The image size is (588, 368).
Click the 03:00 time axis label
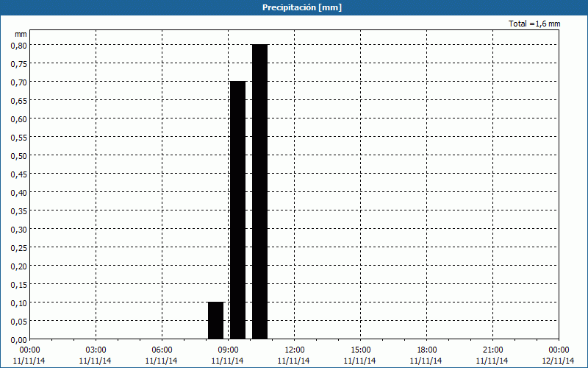96,350
